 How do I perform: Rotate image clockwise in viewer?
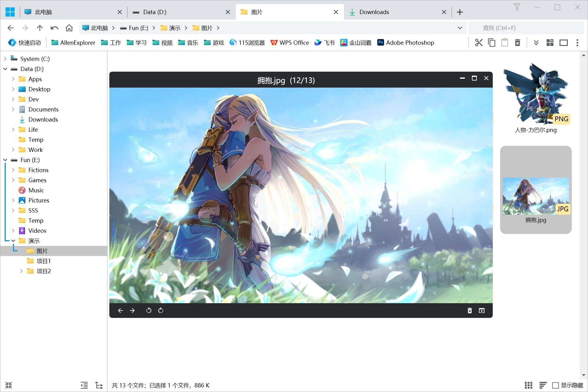[161, 311]
